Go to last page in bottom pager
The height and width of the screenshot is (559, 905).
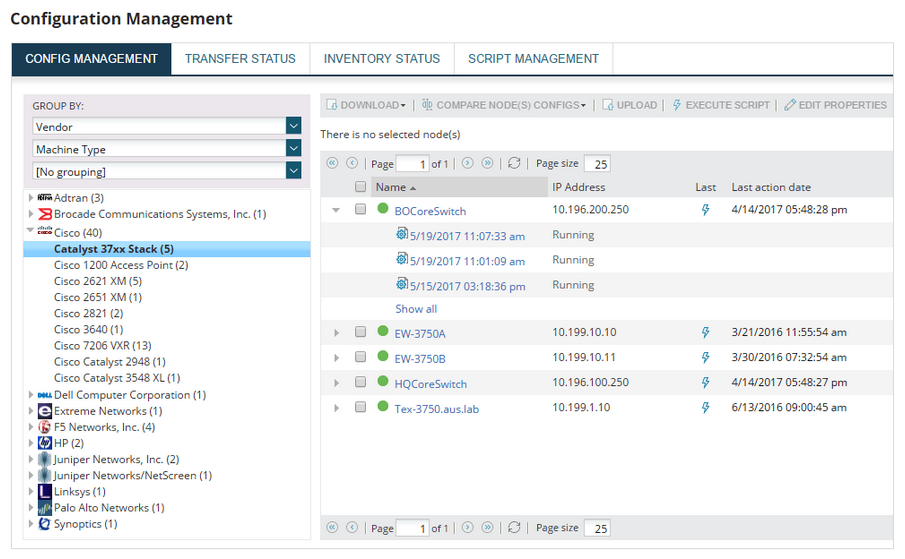(488, 527)
